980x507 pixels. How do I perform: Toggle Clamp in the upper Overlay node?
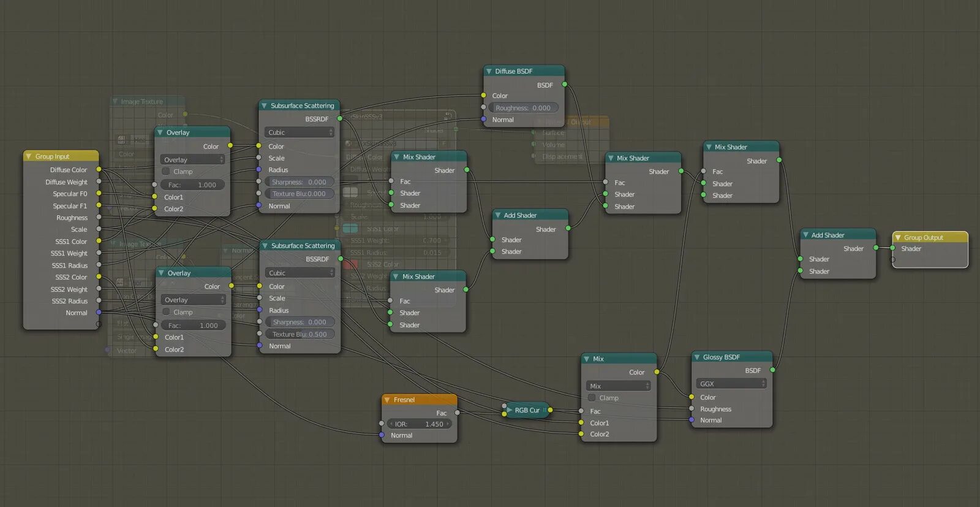point(165,172)
